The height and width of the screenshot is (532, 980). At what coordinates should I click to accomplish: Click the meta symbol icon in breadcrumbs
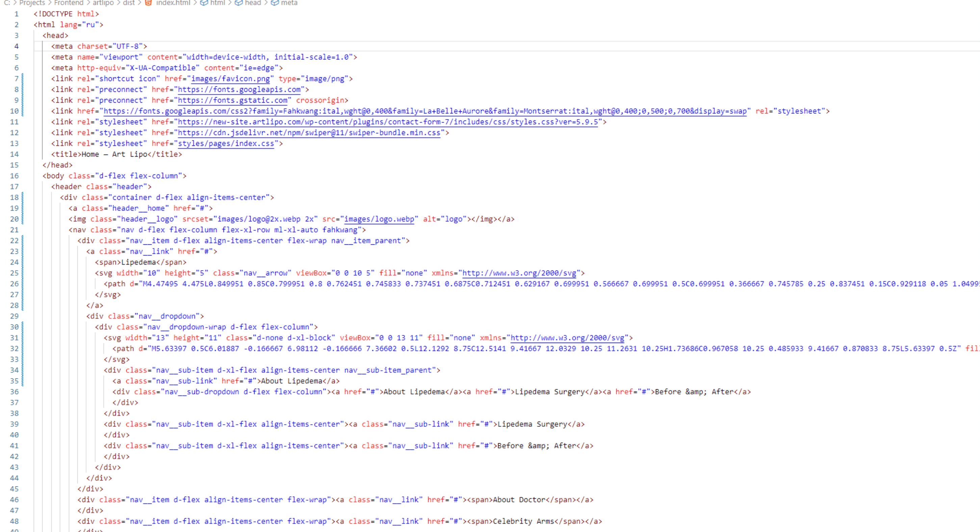pyautogui.click(x=275, y=3)
